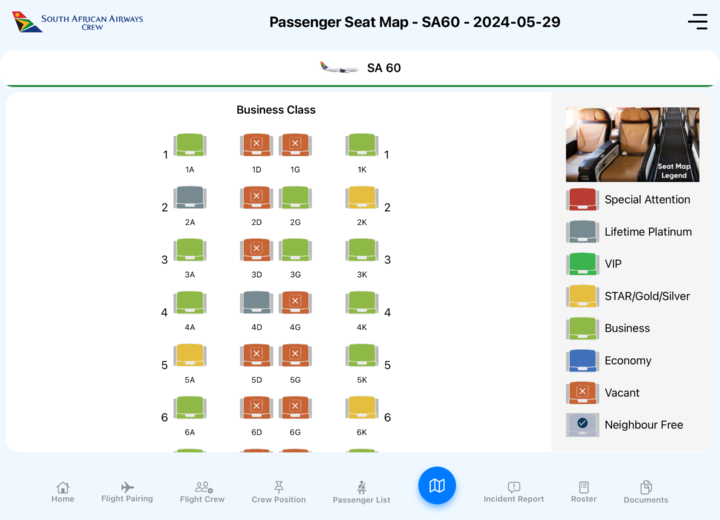This screenshot has width=720, height=520.
Task: Go to Home tab
Action: coord(63,492)
